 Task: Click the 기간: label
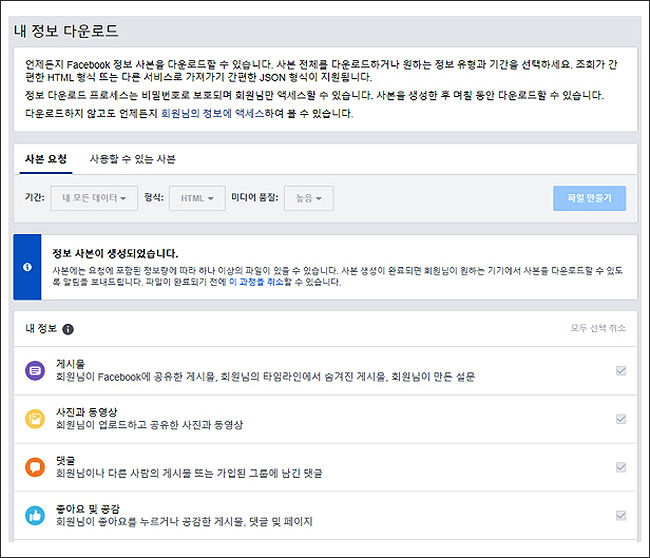pyautogui.click(x=35, y=197)
